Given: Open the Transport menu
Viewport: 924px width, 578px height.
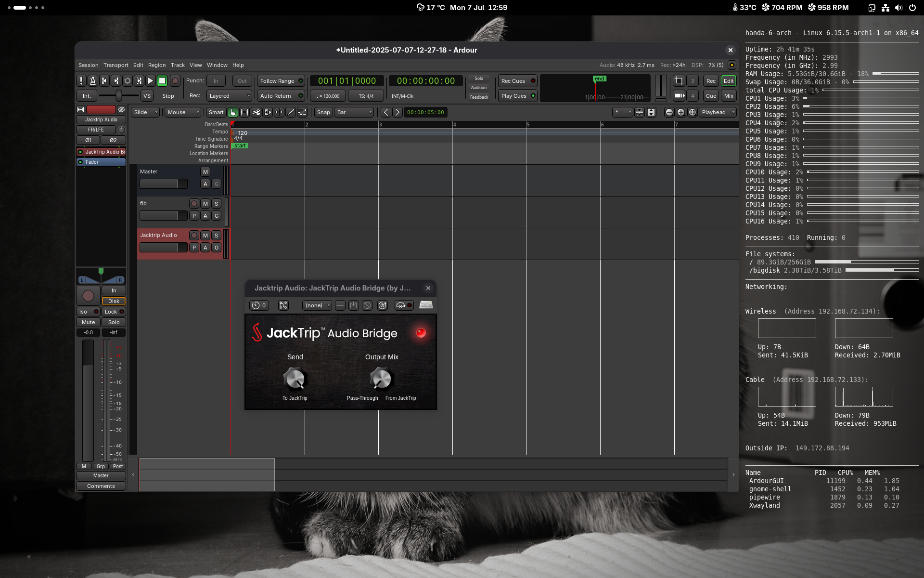Looking at the screenshot, I should tap(116, 65).
